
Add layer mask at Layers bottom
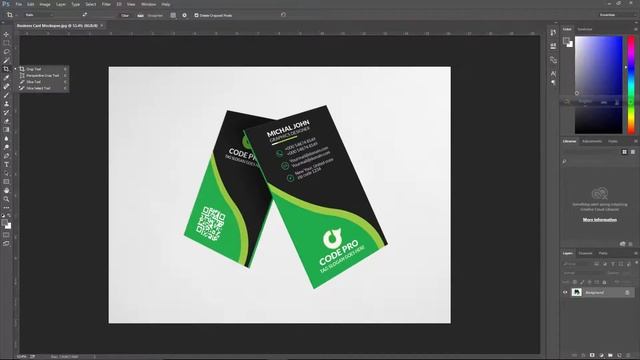(x=592, y=356)
